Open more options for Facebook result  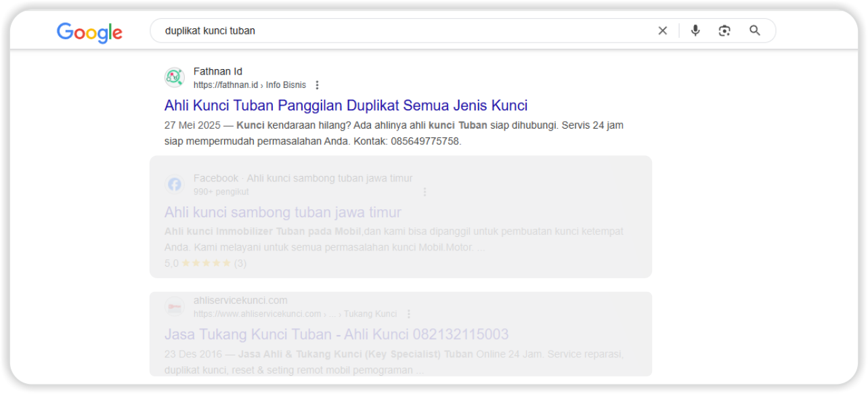425,192
